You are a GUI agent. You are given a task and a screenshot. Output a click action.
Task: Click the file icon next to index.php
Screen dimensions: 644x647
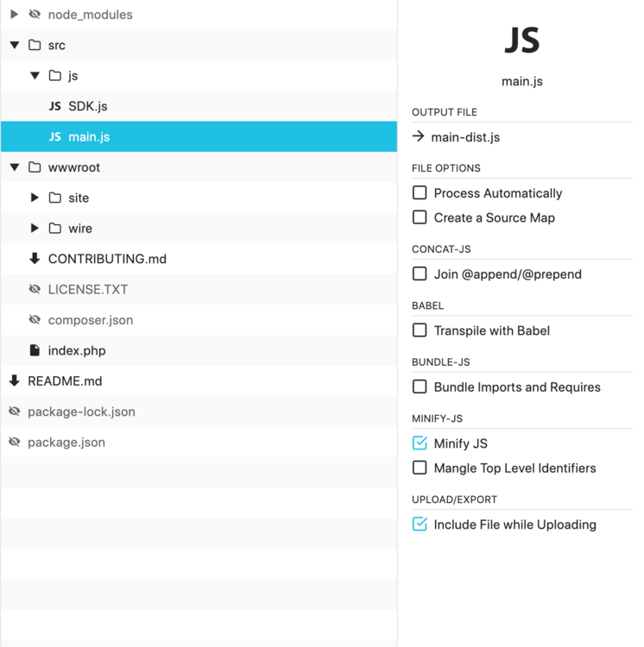pyautogui.click(x=35, y=351)
